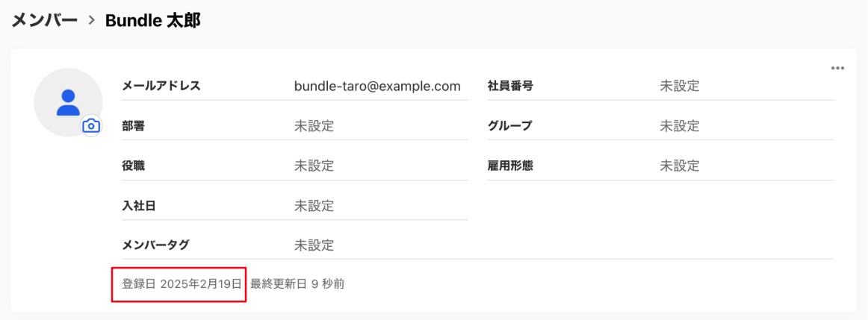Click the camera icon to change photo
The height and width of the screenshot is (320, 868).
(x=91, y=126)
